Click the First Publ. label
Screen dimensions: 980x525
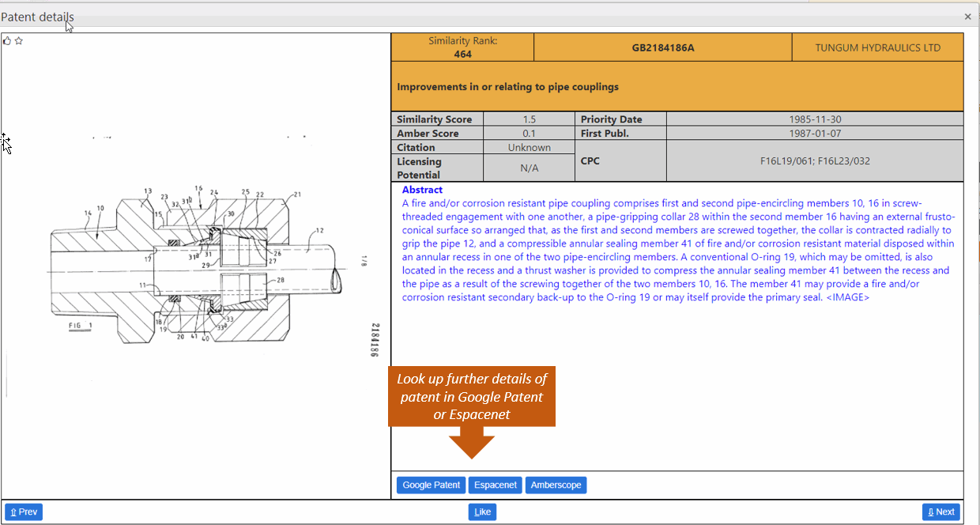pos(605,134)
